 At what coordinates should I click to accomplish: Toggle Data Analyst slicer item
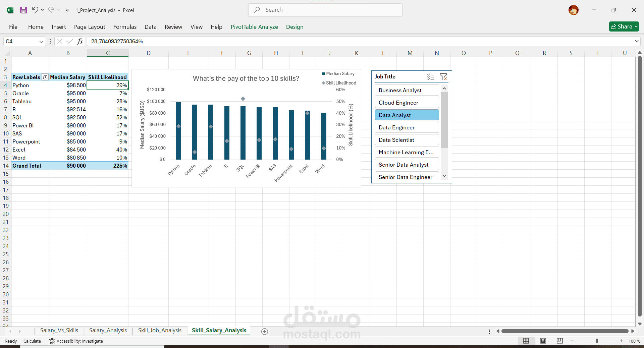(x=407, y=115)
